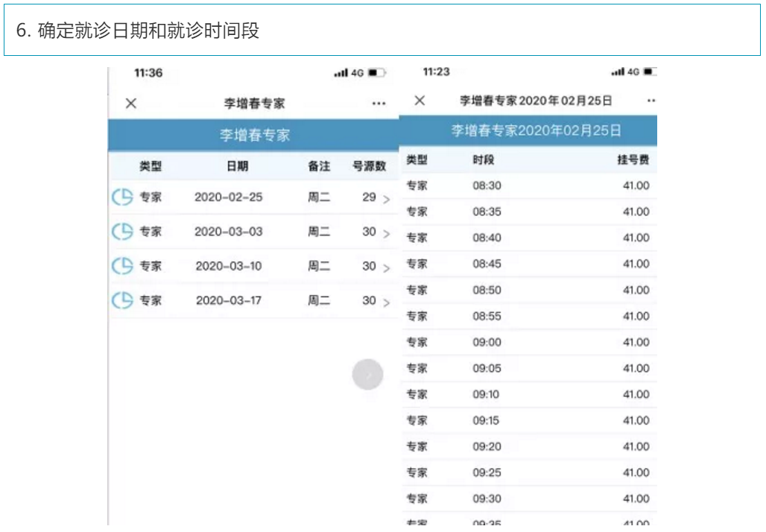The width and height of the screenshot is (766, 532).
Task: Tap the gray floating circle button
Action: (367, 375)
